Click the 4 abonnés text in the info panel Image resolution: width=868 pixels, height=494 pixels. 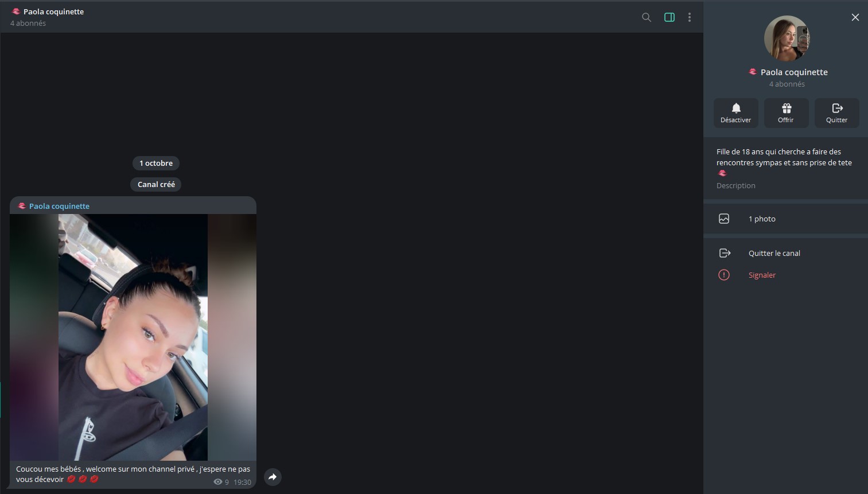click(787, 84)
